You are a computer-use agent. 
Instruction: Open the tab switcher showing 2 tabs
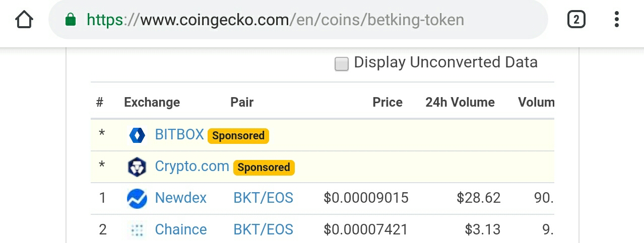point(576,20)
